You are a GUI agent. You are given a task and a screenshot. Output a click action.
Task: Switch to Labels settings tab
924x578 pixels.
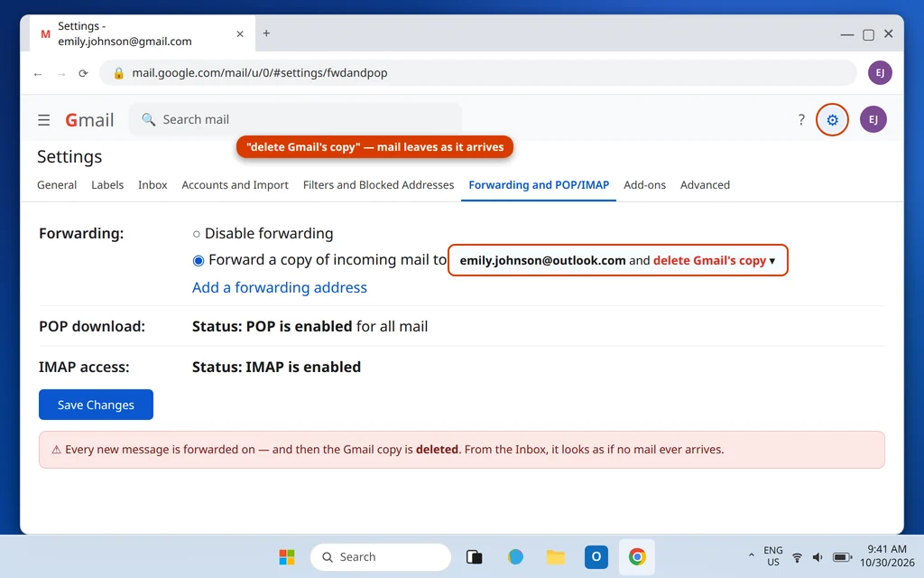coord(107,184)
